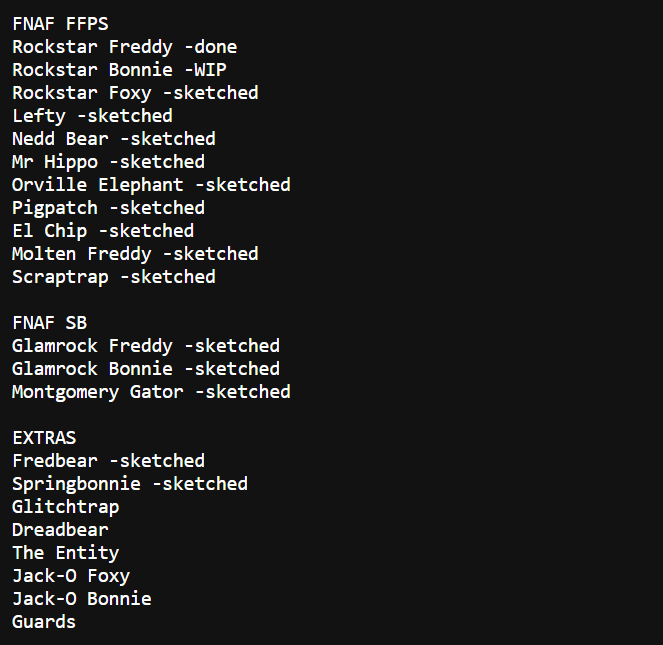Click the FNAF FFPS heading
663x645 pixels.
click(60, 23)
